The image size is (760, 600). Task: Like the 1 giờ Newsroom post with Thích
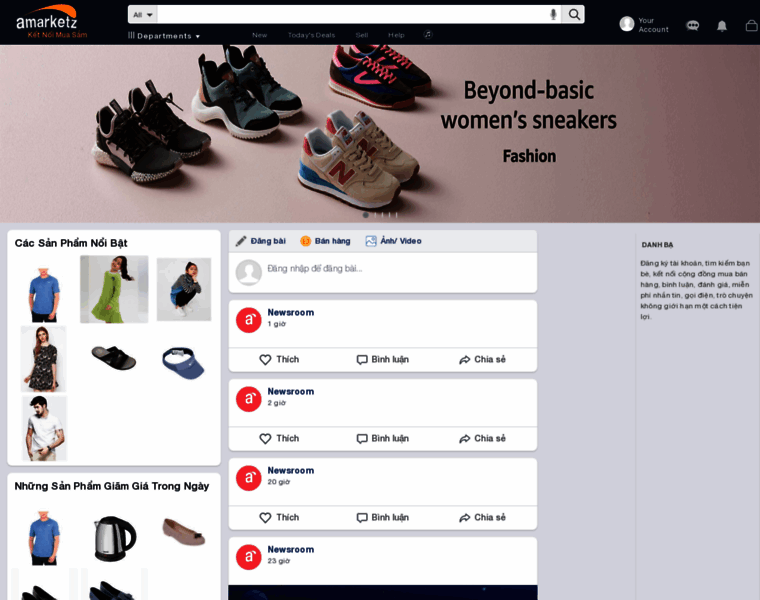pyautogui.click(x=279, y=360)
